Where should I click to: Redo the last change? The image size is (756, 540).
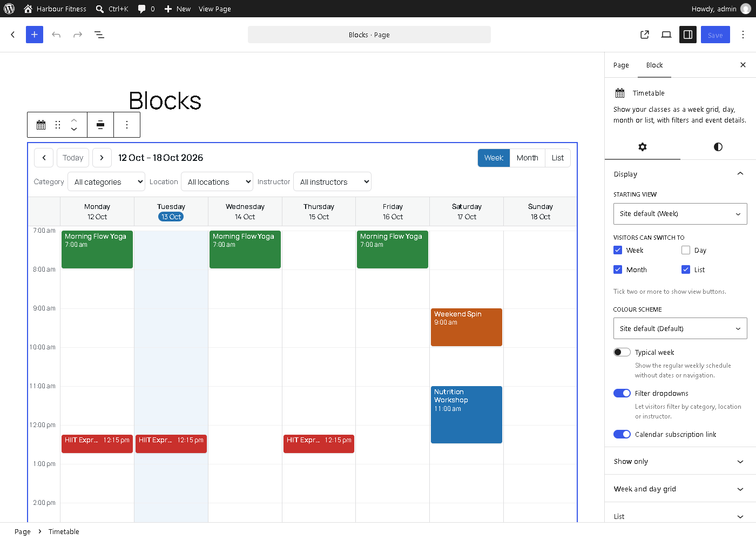[x=78, y=35]
